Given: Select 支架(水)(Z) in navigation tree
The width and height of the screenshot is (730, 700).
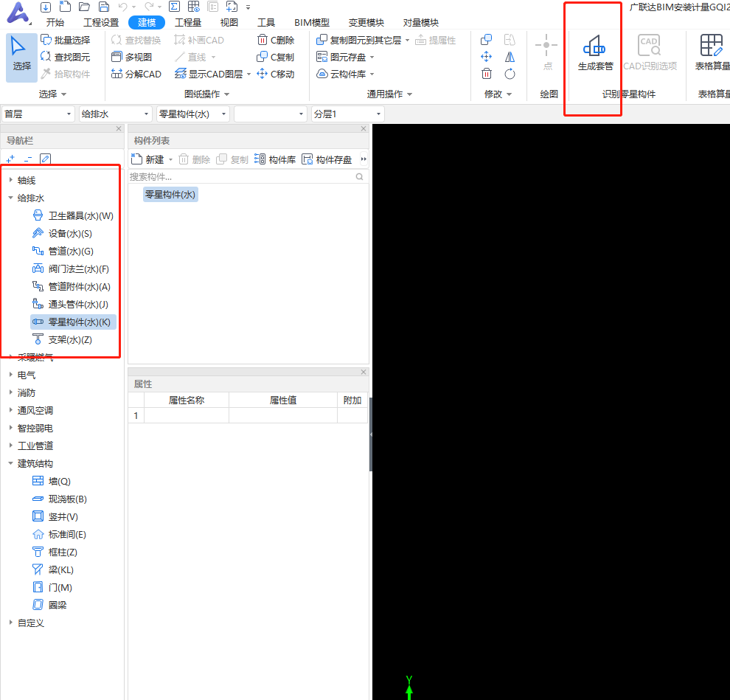Looking at the screenshot, I should (x=63, y=339).
